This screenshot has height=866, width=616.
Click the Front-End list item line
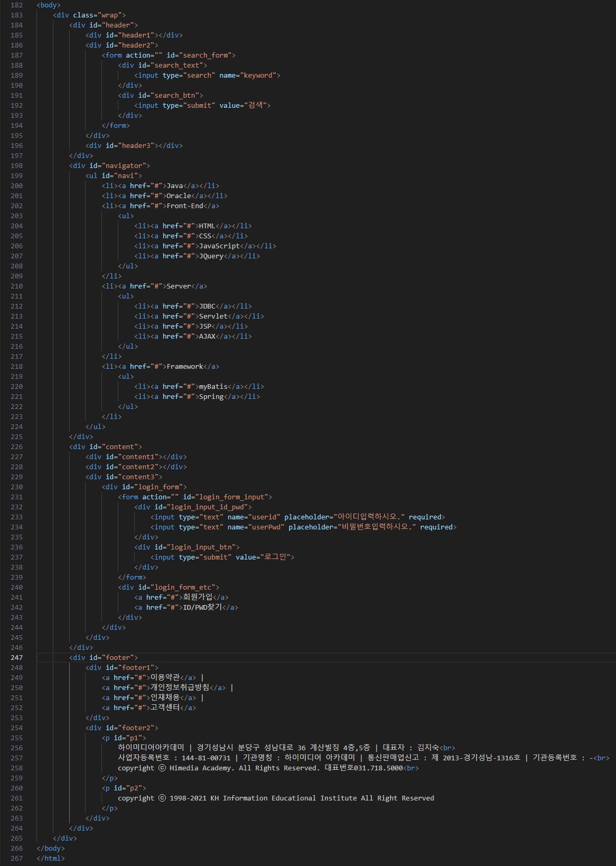point(161,206)
